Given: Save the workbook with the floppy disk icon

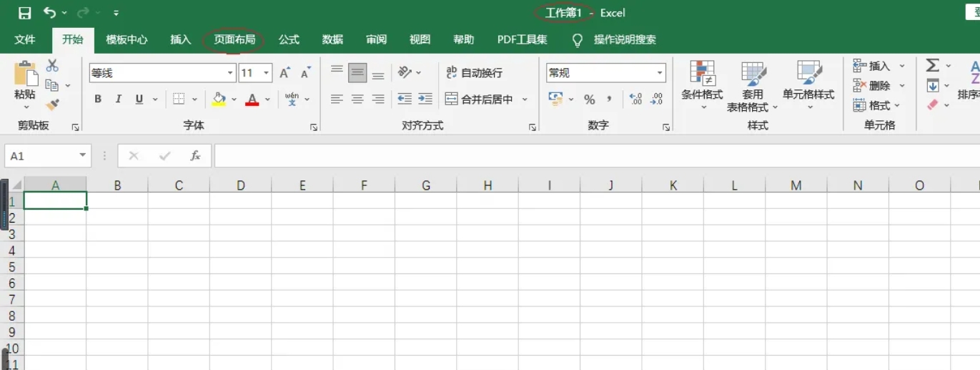Looking at the screenshot, I should pos(24,13).
